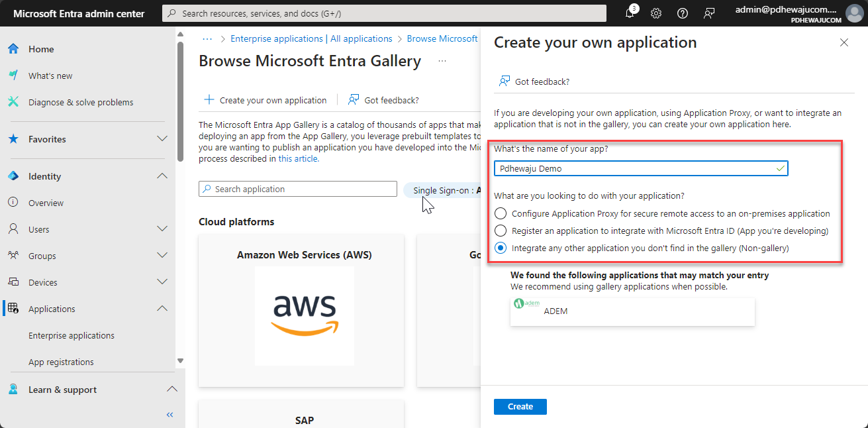Open the notifications bell icon
Viewport: 868px width, 428px height.
coord(630,13)
